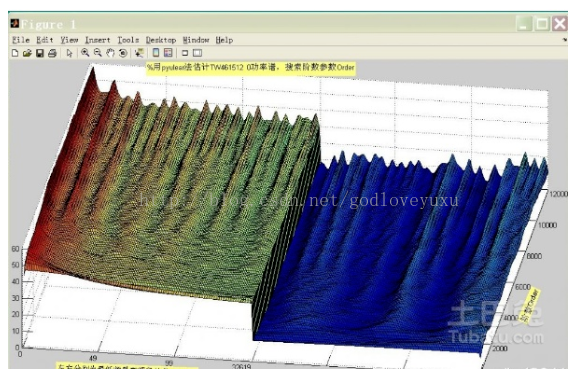Screen dimensions: 578x378
Task: Click the dock arrow at menu bar's right end
Action: 564,39
